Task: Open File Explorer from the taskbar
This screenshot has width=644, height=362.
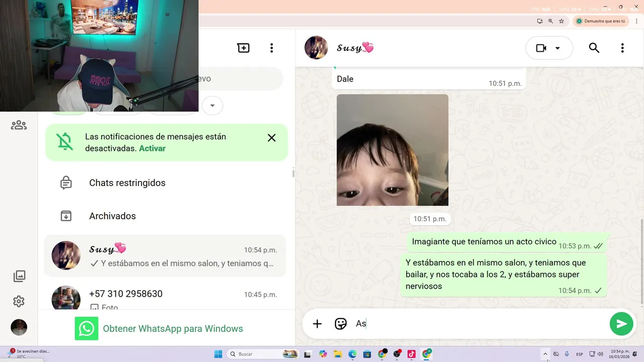Action: (338, 354)
